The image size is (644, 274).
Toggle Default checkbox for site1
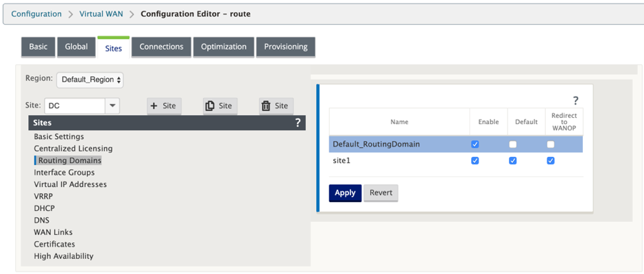512,161
